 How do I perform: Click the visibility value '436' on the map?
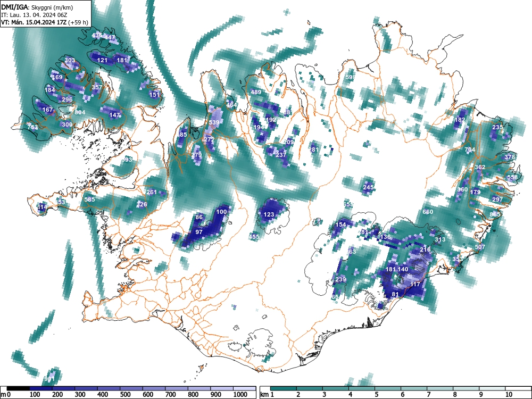[x=97, y=35]
